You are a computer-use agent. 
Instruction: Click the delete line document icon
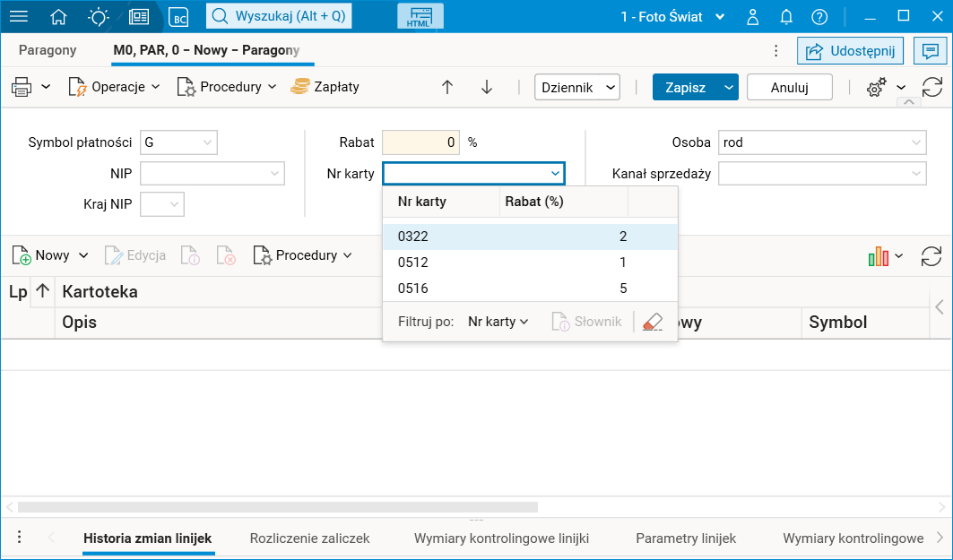coord(226,255)
